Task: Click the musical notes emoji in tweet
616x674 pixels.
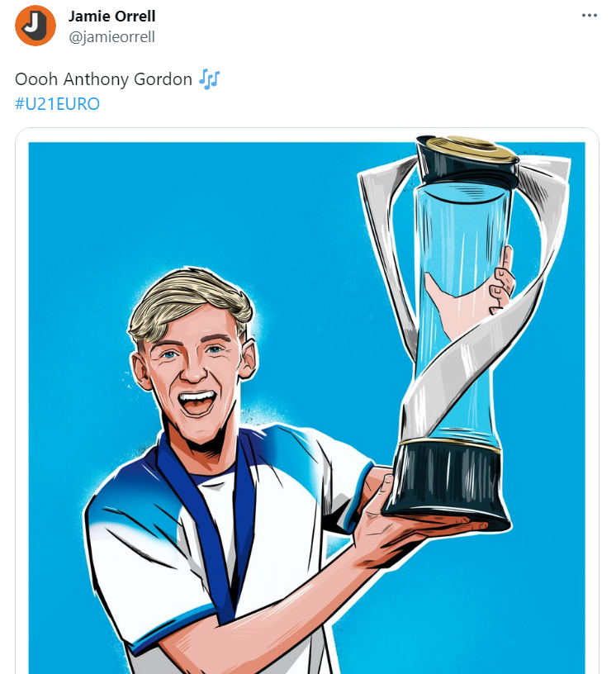Action: (x=210, y=79)
